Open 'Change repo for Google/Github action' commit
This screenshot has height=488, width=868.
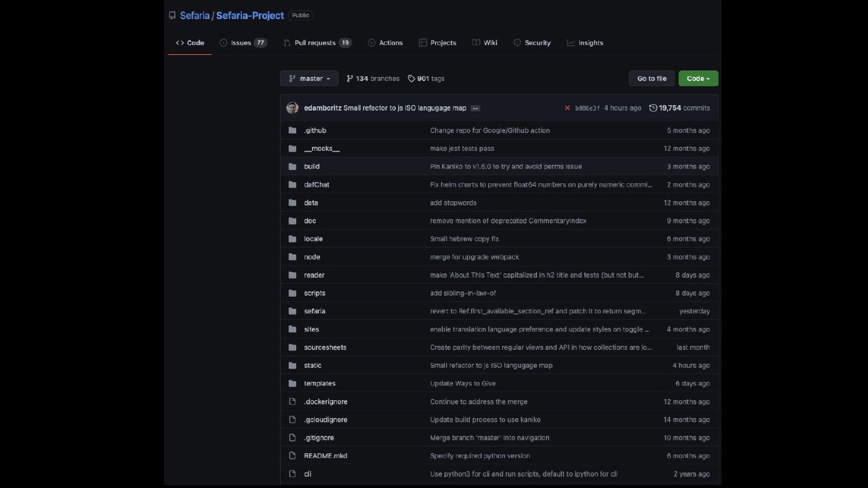click(490, 130)
